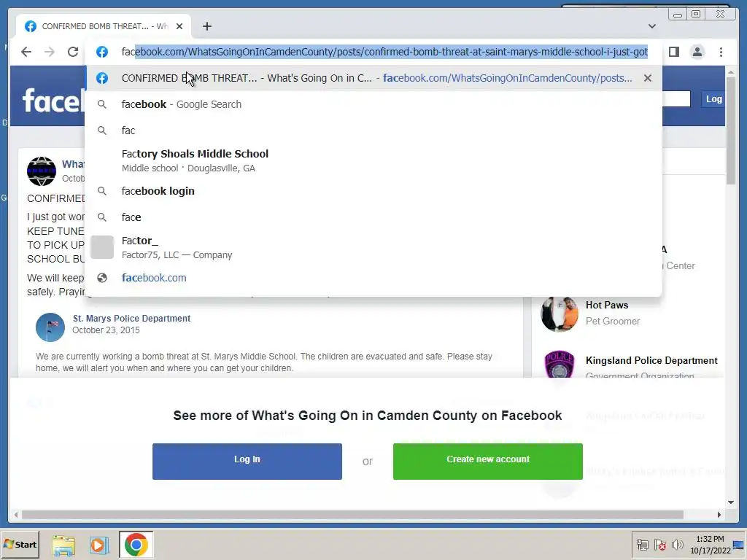Screen dimensions: 747x560
Task: Click the vertical scrollbar up arrow
Action: point(731,72)
